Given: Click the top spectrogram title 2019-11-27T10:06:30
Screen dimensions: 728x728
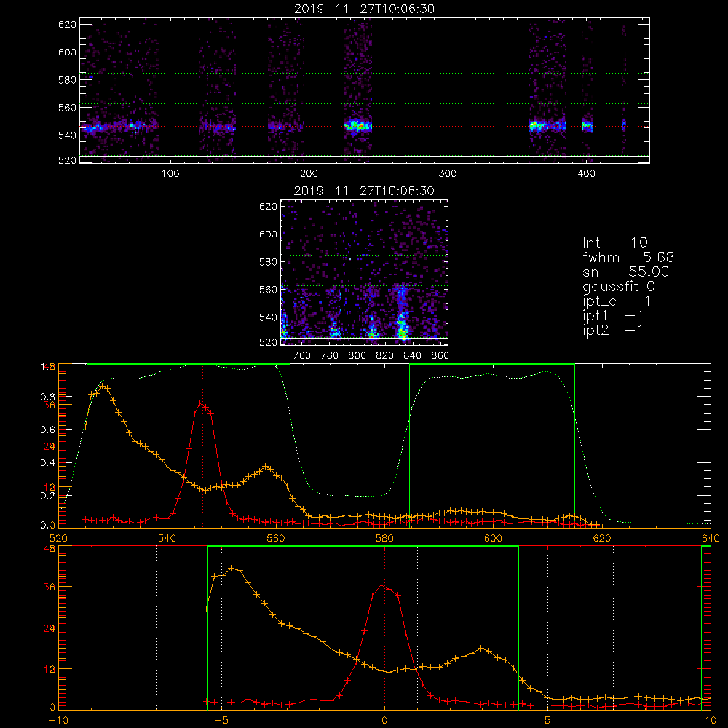Looking at the screenshot, I should (x=365, y=9).
